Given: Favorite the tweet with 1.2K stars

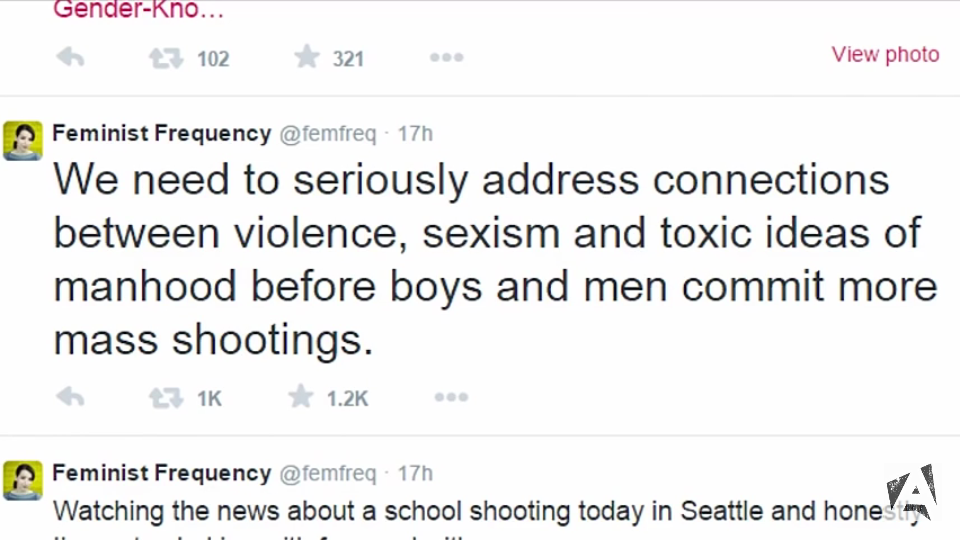Looking at the screenshot, I should (301, 397).
